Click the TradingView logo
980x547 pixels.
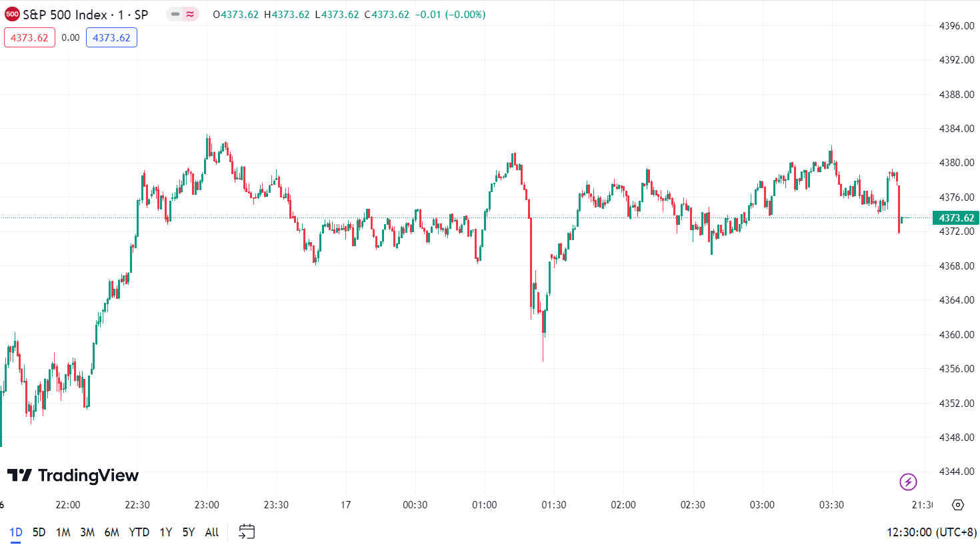coord(73,476)
